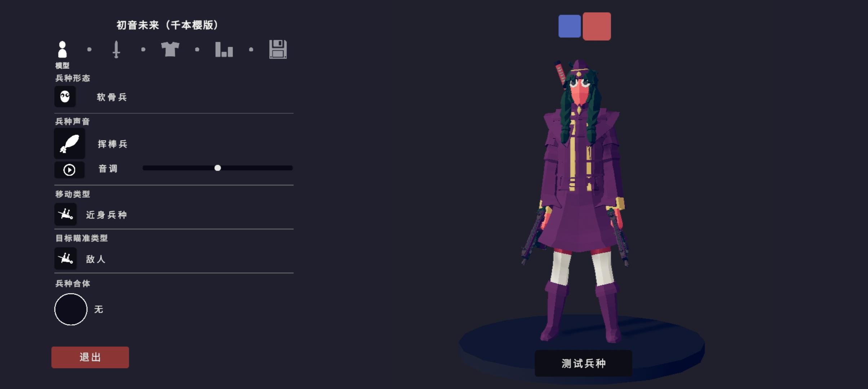Select the 软骨兵 unit form face icon
Image resolution: width=868 pixels, height=389 pixels.
pyautogui.click(x=65, y=97)
